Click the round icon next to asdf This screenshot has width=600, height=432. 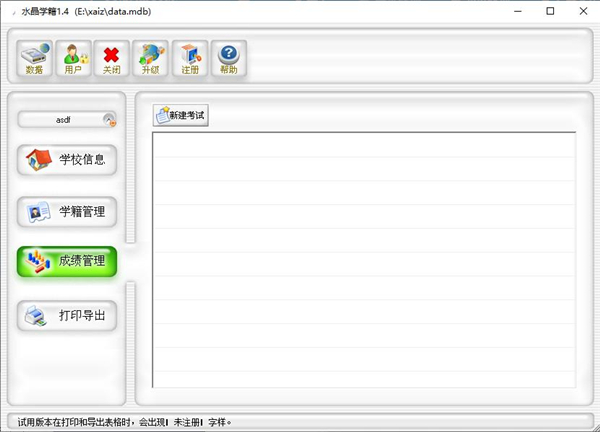click(x=109, y=120)
